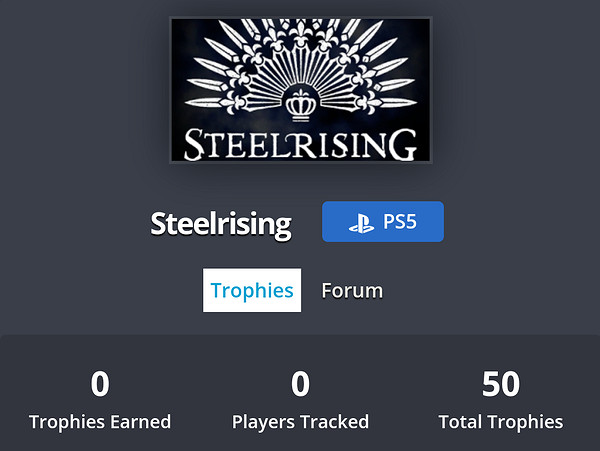
Task: Click the Trophies Earned label
Action: tap(100, 422)
